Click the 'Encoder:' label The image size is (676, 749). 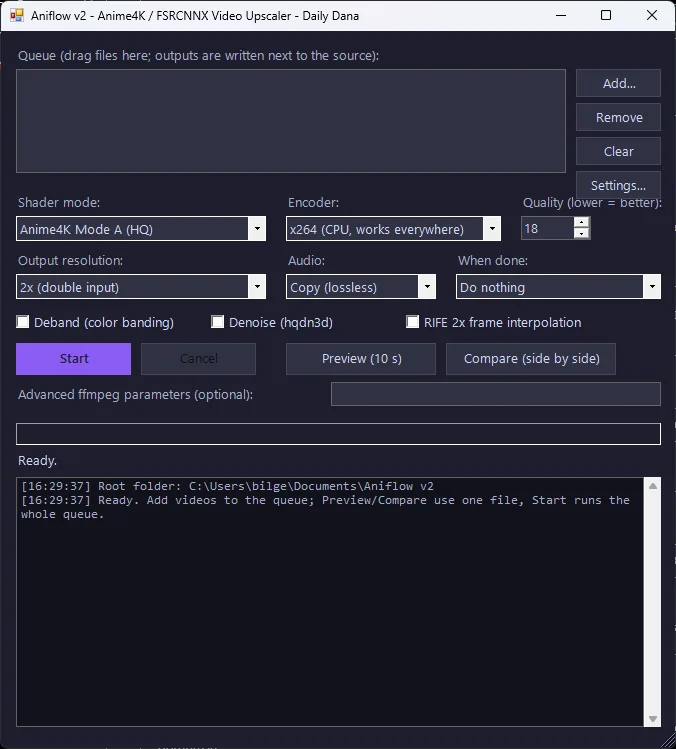point(313,203)
